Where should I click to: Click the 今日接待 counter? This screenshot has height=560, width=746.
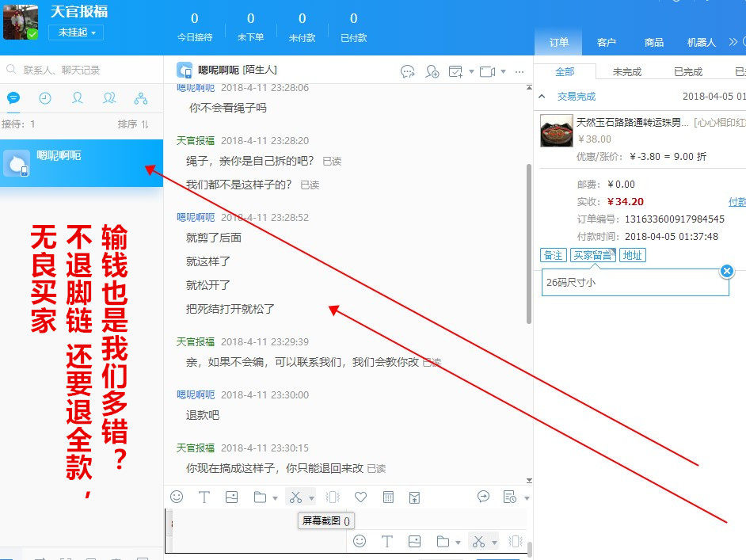pos(195,27)
